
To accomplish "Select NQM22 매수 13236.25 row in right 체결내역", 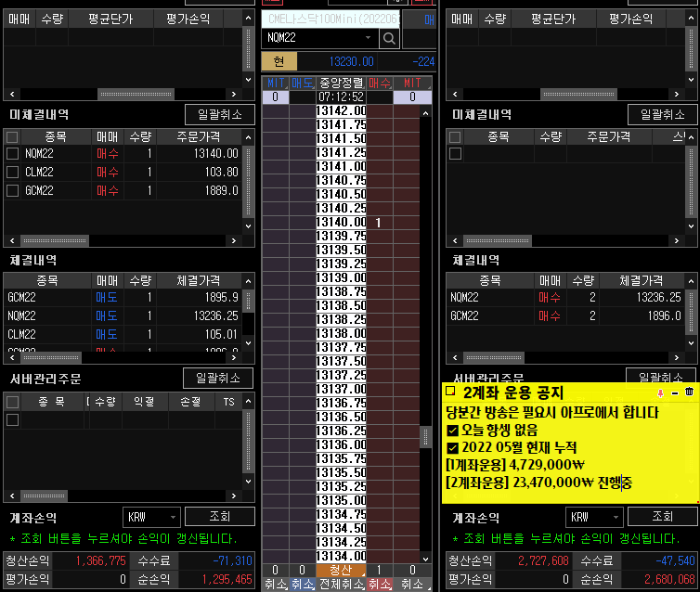I will tap(565, 298).
